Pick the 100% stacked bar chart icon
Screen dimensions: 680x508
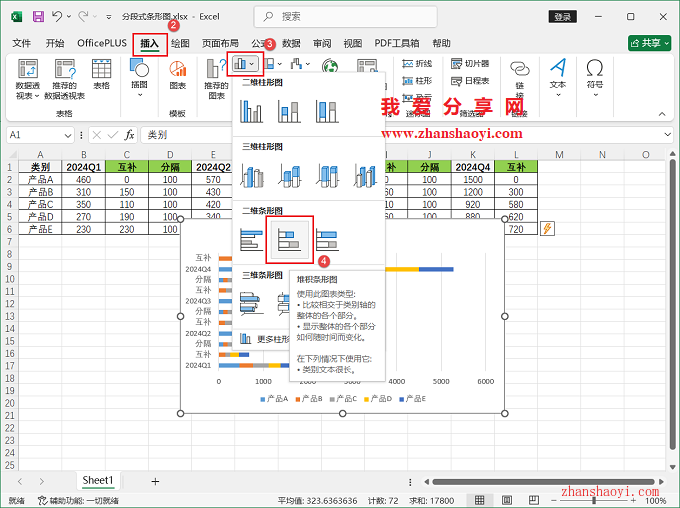point(327,239)
